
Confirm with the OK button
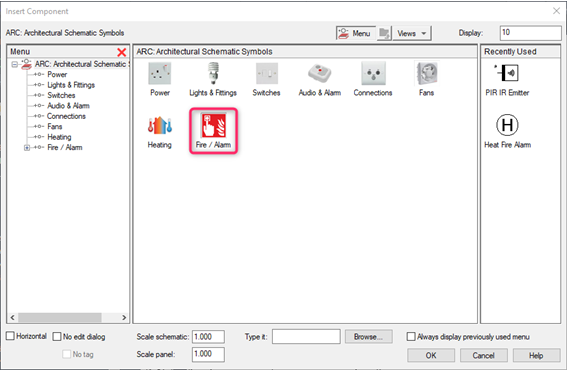(431, 356)
